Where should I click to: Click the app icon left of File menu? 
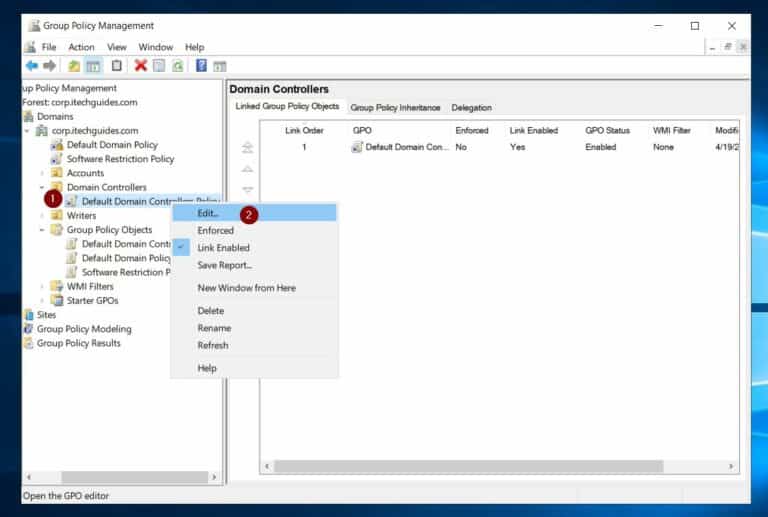30,47
